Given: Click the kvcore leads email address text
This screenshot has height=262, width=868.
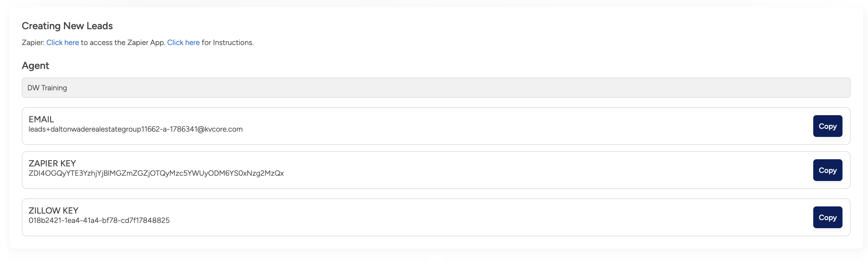Looking at the screenshot, I should tap(135, 129).
